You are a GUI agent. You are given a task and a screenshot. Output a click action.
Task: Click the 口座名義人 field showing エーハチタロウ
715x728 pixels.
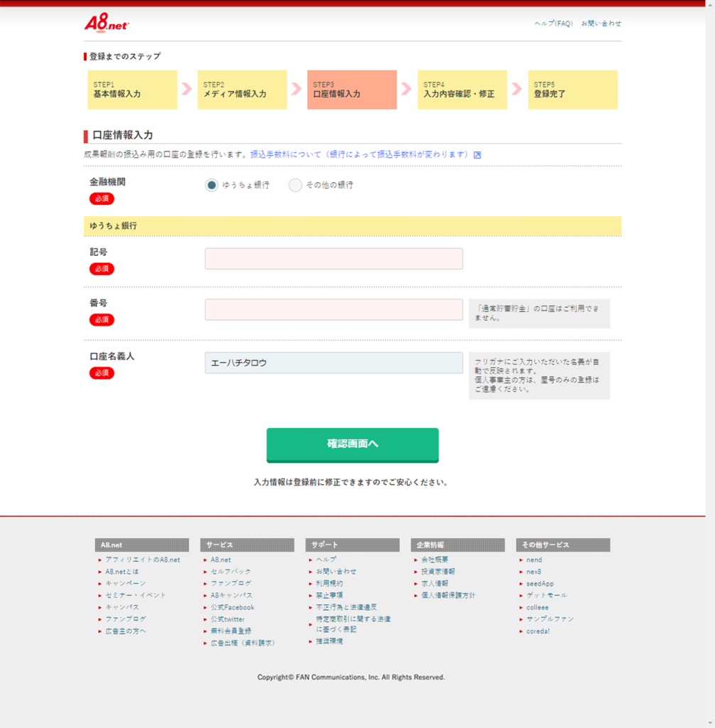click(334, 363)
